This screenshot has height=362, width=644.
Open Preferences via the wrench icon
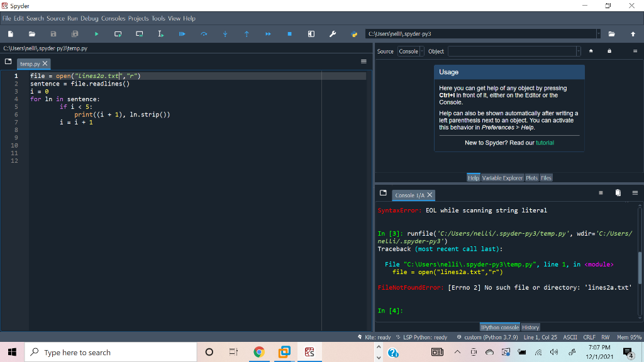[333, 33]
